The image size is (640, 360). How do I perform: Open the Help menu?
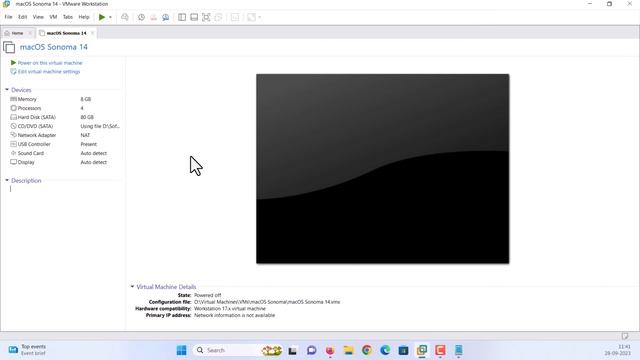pyautogui.click(x=84, y=17)
